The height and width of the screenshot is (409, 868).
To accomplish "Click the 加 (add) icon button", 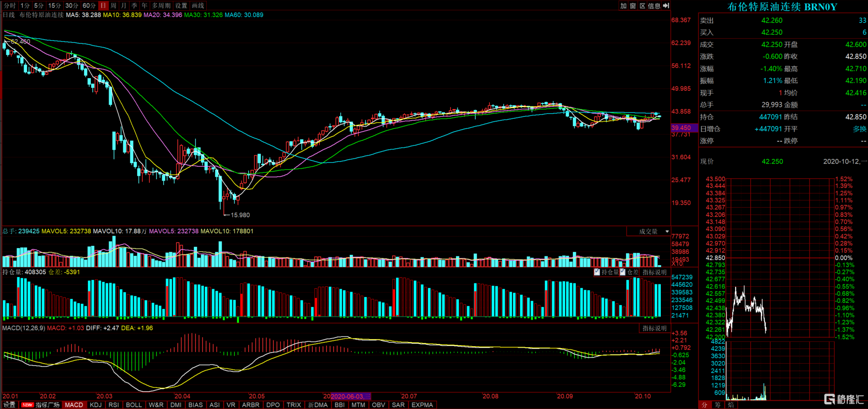I will pos(623,6).
